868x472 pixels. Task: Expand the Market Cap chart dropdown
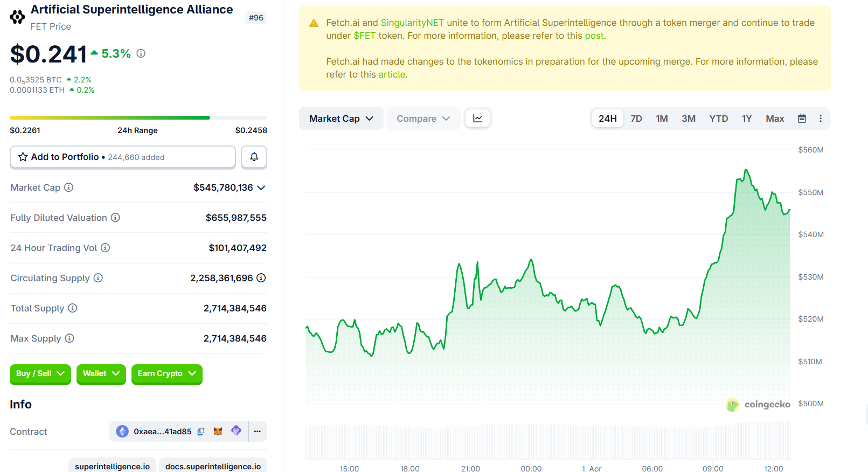click(x=341, y=119)
